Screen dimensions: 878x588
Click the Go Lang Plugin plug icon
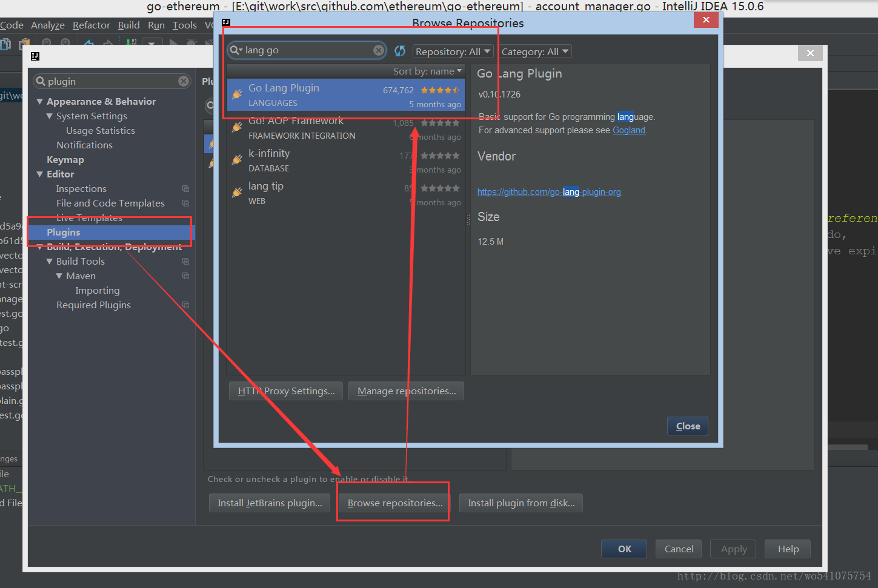pyautogui.click(x=237, y=94)
